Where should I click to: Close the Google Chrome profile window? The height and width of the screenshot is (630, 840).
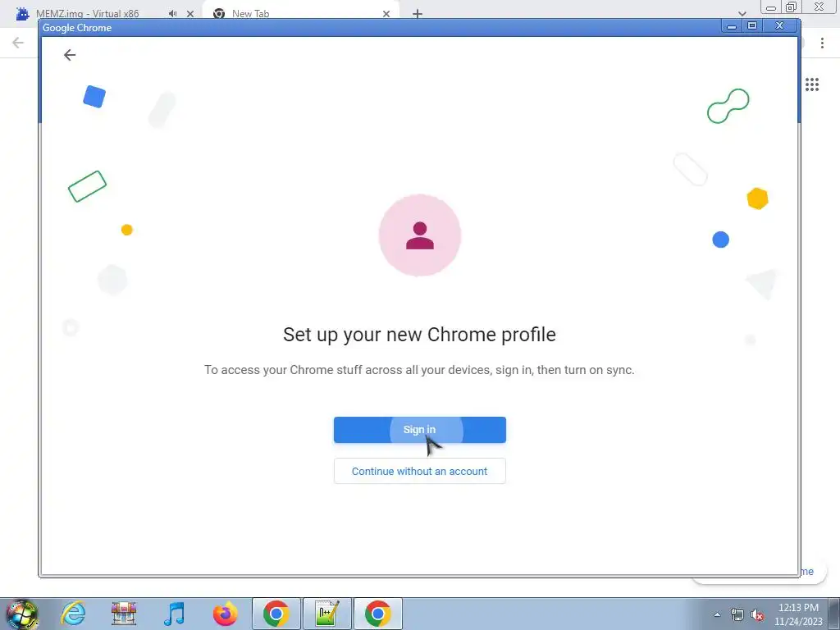click(x=780, y=25)
